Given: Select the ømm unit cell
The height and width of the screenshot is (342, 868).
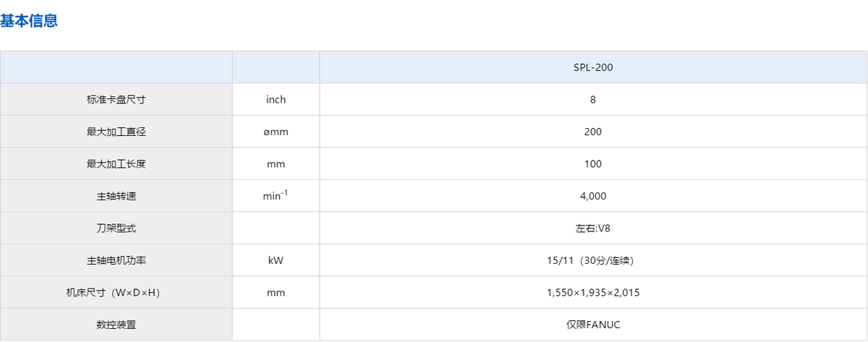Looking at the screenshot, I should (276, 132).
